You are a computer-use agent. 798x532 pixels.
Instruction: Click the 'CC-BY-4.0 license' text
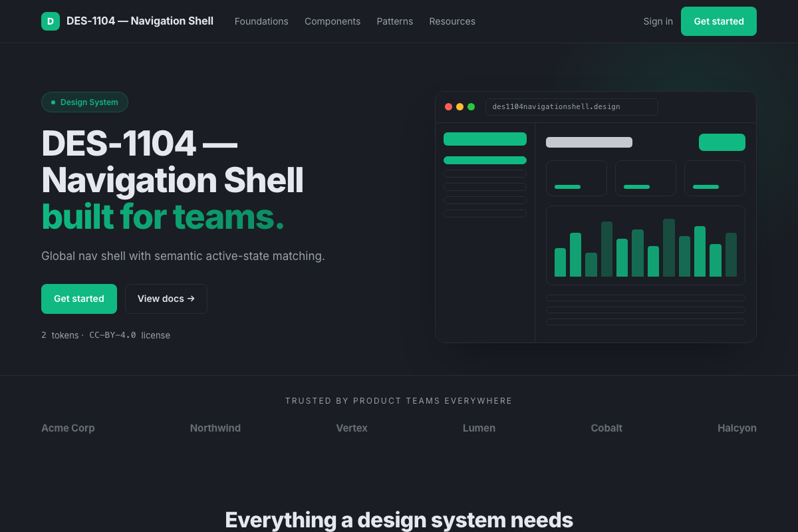click(x=130, y=335)
